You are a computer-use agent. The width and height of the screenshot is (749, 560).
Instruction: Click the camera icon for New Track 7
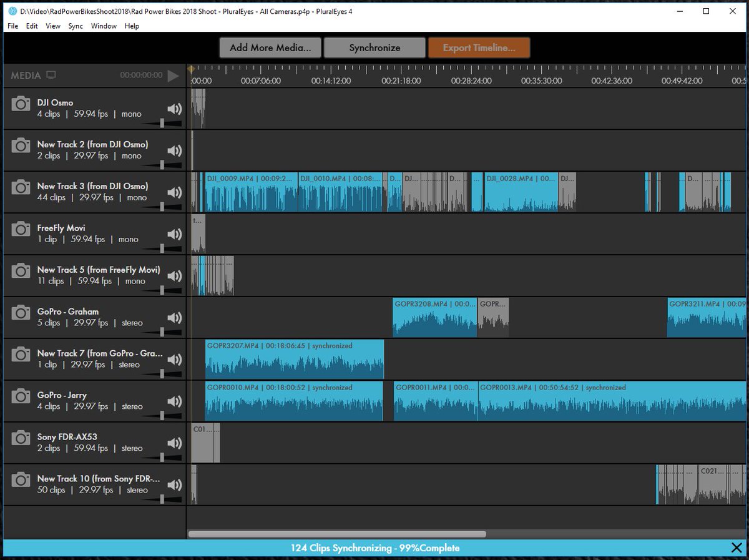point(21,355)
